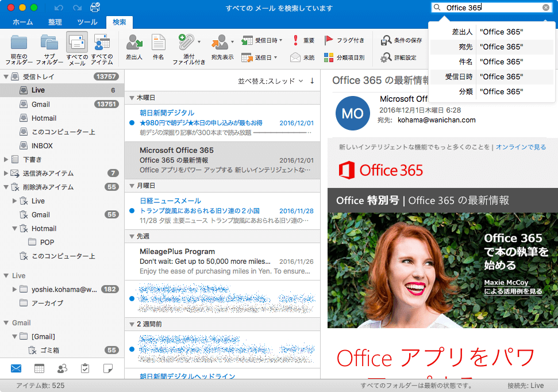Open the 並べ替え:スレッド sort dropdown
This screenshot has height=392, width=558.
coord(271,81)
